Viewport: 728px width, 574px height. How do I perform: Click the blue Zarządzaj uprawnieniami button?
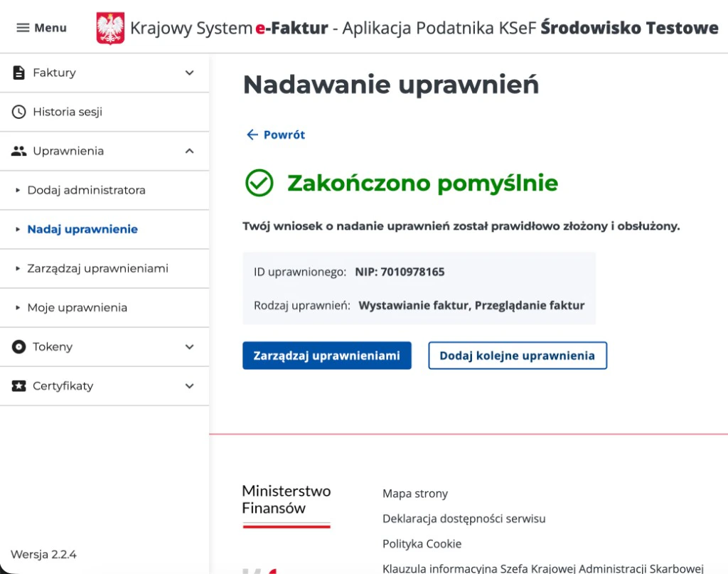[x=327, y=356]
